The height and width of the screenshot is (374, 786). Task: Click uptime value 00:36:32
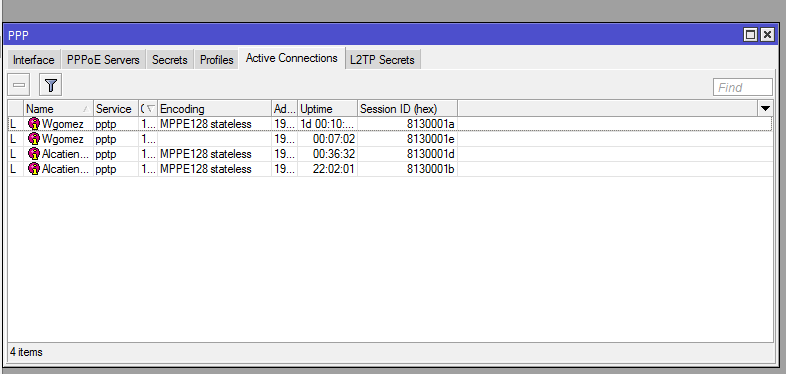tap(334, 154)
